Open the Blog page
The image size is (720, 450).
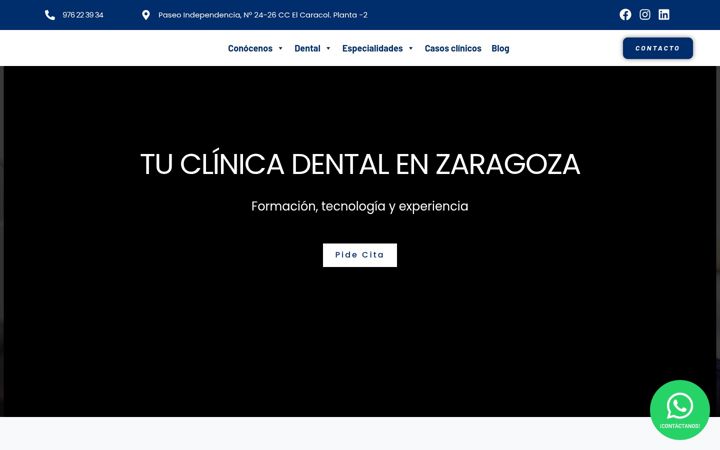(x=500, y=48)
